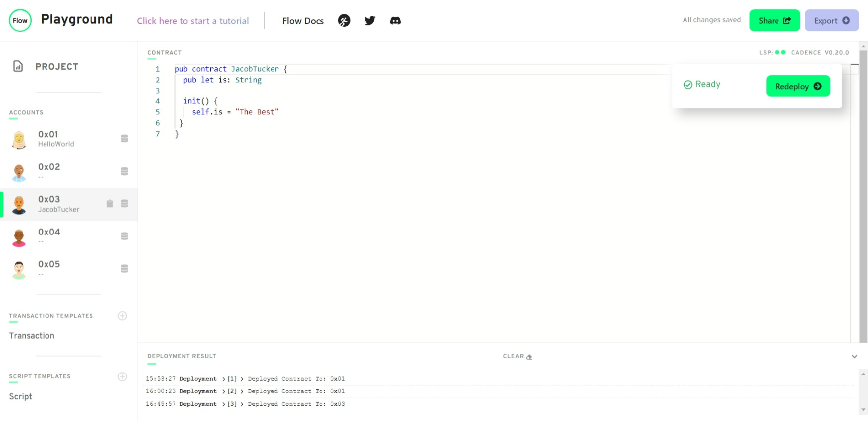Select the 0x02 account avatar
This screenshot has width=868, height=421.
click(x=19, y=172)
